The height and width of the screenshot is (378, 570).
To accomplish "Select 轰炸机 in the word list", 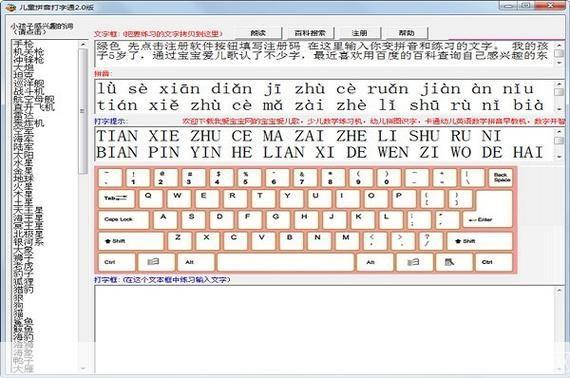I will [x=29, y=123].
